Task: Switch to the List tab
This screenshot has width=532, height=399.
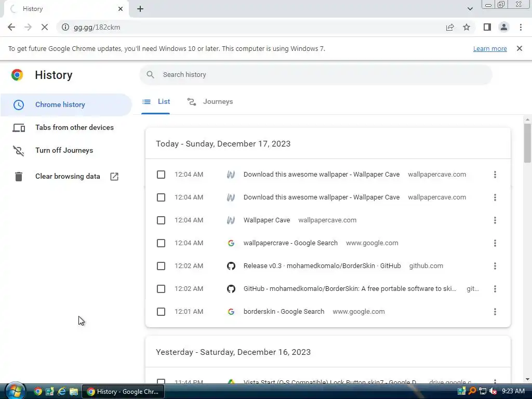Action: click(156, 102)
